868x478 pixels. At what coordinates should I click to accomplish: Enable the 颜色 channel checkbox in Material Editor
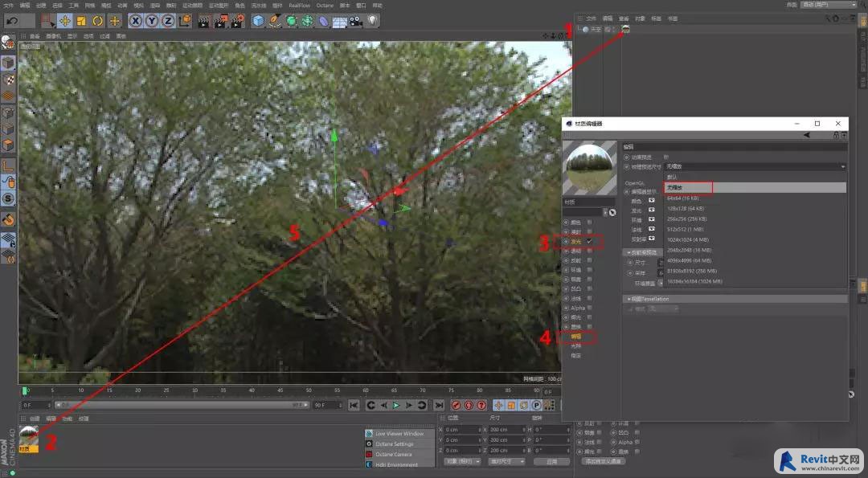click(x=590, y=223)
